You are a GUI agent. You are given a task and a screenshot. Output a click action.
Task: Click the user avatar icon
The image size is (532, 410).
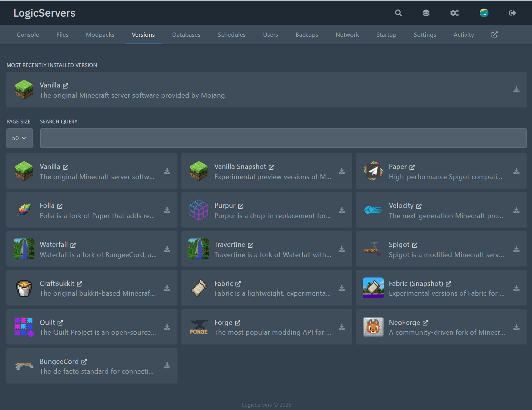pyautogui.click(x=484, y=13)
